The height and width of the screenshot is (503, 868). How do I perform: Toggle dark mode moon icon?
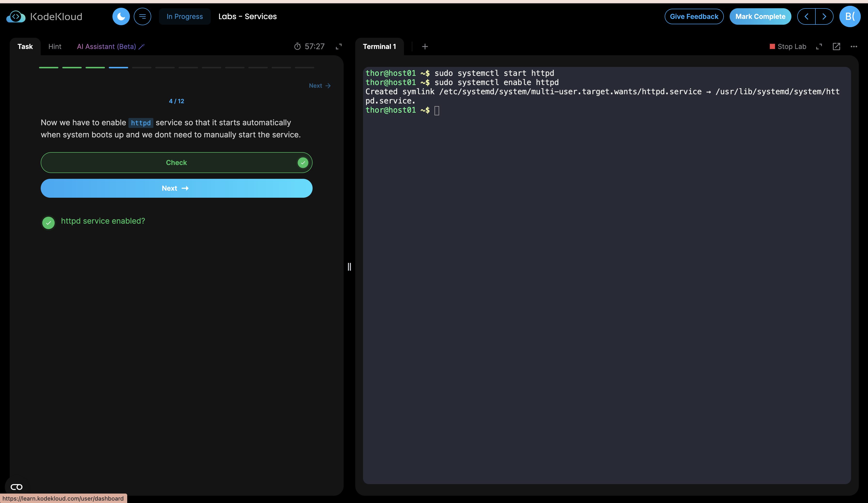click(121, 16)
